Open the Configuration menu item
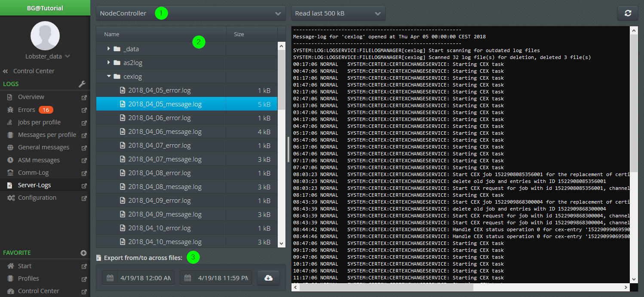The height and width of the screenshot is (297, 644). pyautogui.click(x=37, y=198)
